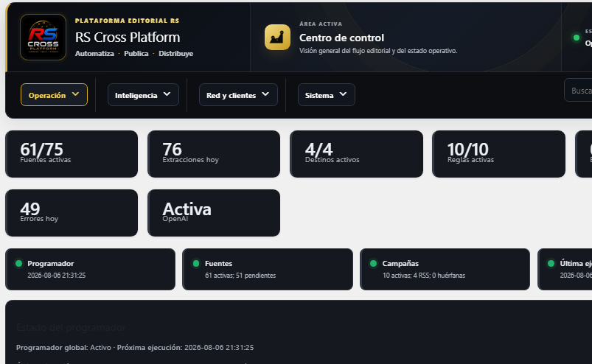This screenshot has height=364, width=592.
Task: Click the chevron arrow on Red y clientes
Action: (x=265, y=94)
